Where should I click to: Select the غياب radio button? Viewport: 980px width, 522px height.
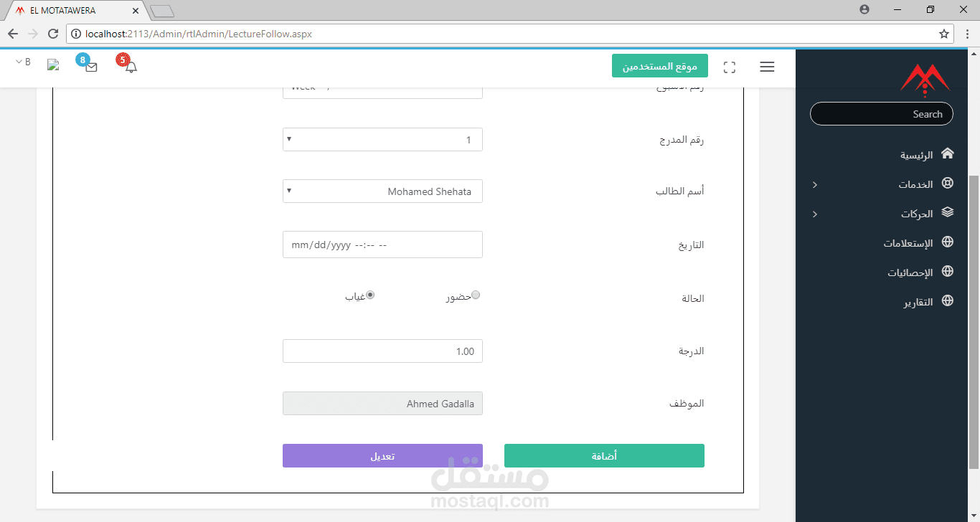coord(370,295)
